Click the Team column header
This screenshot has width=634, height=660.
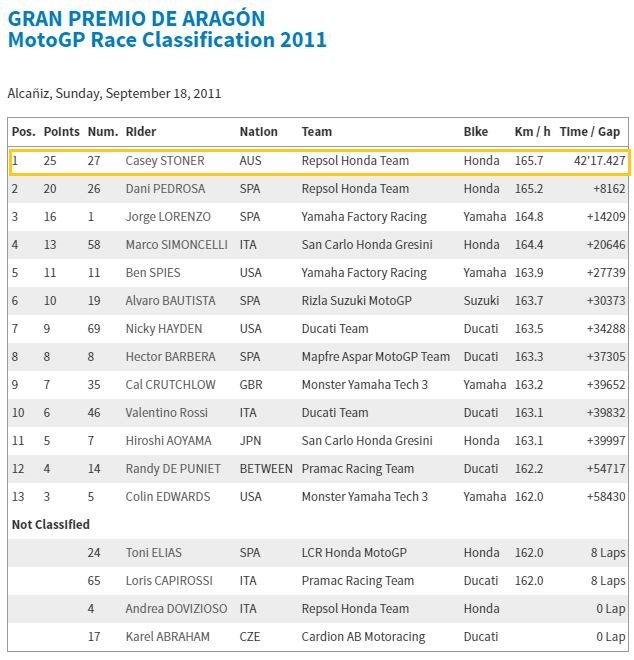tap(316, 132)
